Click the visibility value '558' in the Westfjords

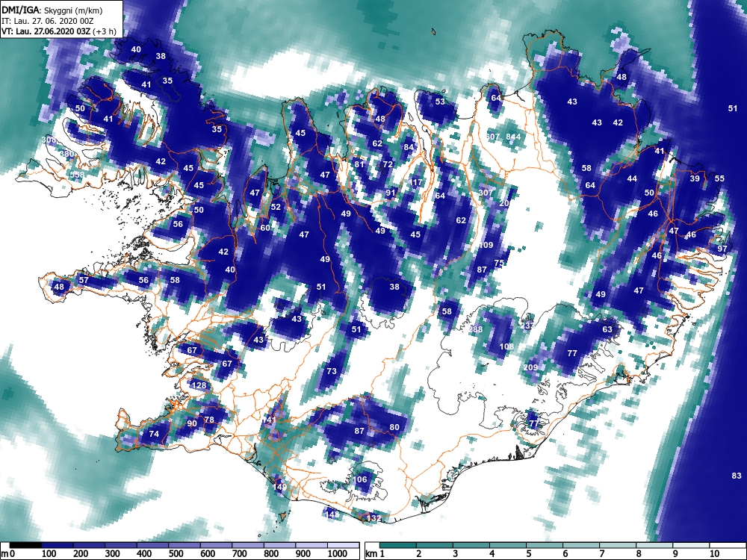point(77,175)
